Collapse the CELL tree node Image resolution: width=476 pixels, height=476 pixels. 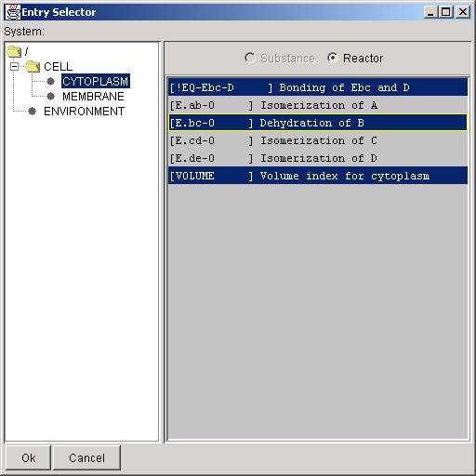coord(14,66)
